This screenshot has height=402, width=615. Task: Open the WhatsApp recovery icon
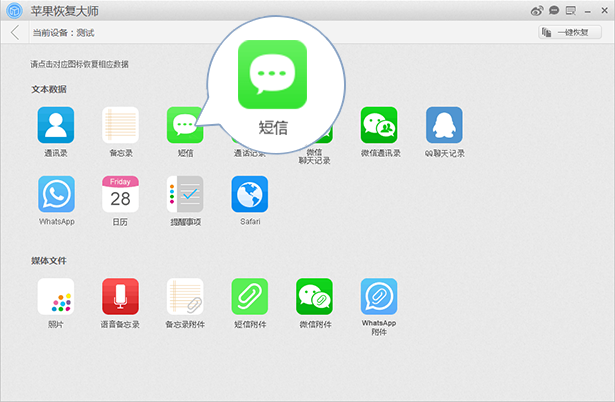coord(56,194)
